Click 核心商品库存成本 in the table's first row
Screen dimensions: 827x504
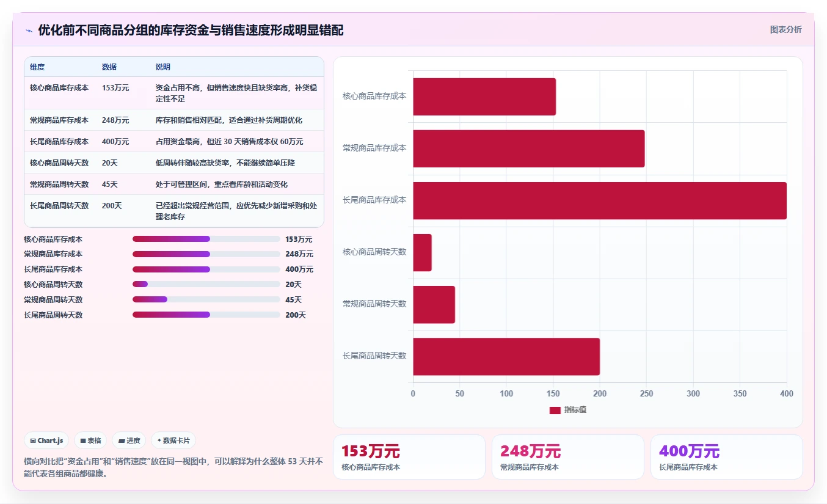coord(59,88)
